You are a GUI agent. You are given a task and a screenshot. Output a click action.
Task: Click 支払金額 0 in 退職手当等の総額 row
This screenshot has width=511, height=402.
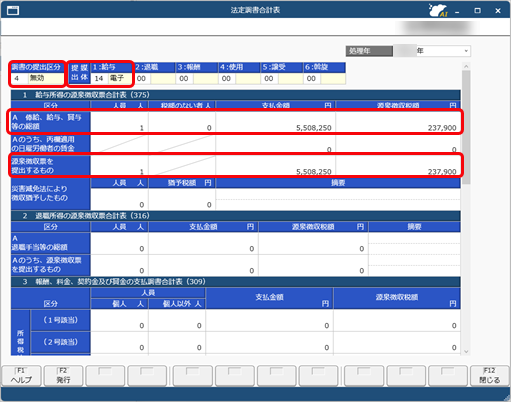click(x=203, y=243)
